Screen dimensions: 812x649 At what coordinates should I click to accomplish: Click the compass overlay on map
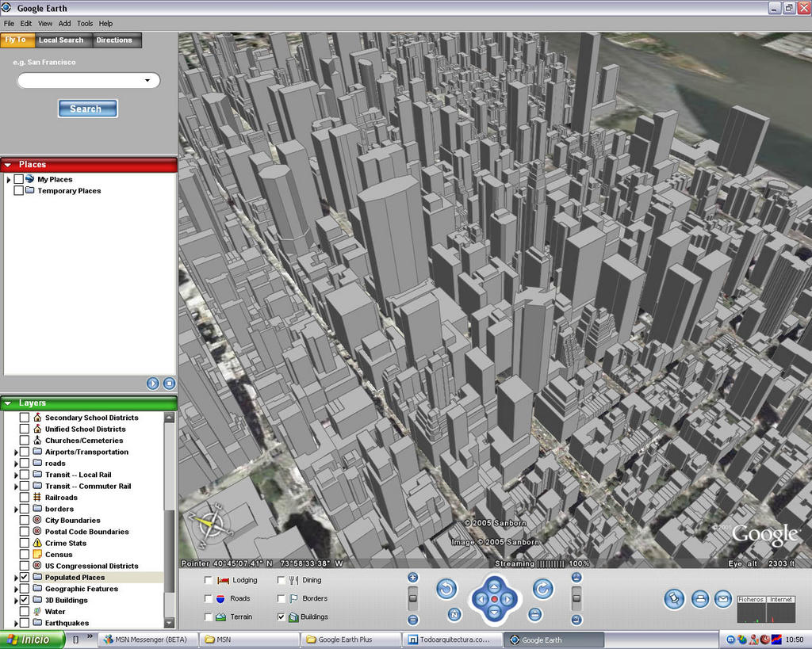tap(211, 525)
